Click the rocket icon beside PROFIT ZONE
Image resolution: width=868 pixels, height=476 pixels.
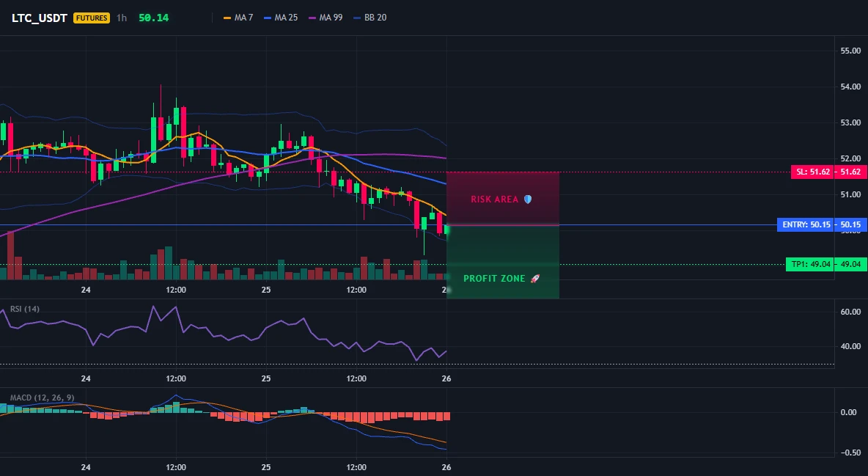tap(534, 278)
